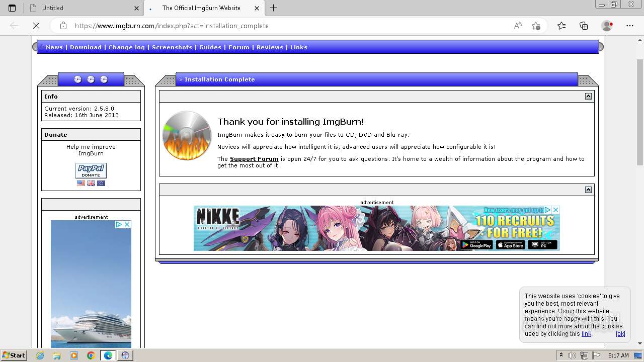This screenshot has height=362, width=644.
Task: Open the browser profile menu
Action: point(607,26)
